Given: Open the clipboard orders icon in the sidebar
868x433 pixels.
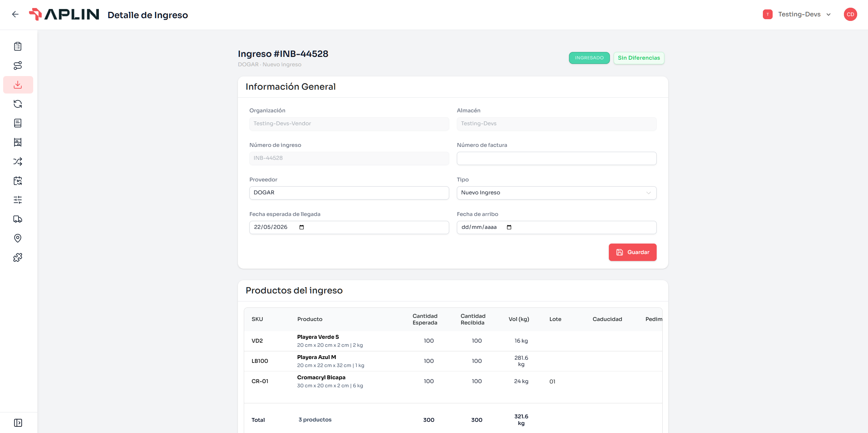Looking at the screenshot, I should point(18,46).
